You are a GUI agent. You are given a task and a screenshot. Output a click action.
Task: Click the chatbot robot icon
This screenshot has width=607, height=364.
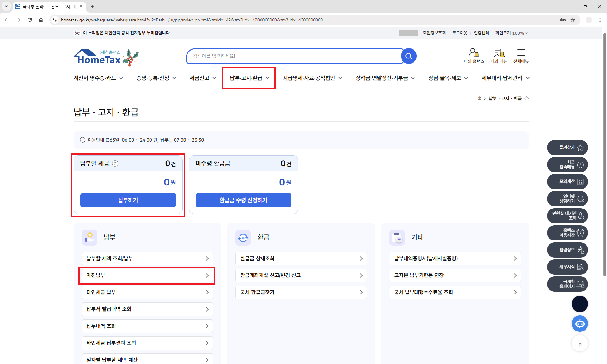coord(579,324)
